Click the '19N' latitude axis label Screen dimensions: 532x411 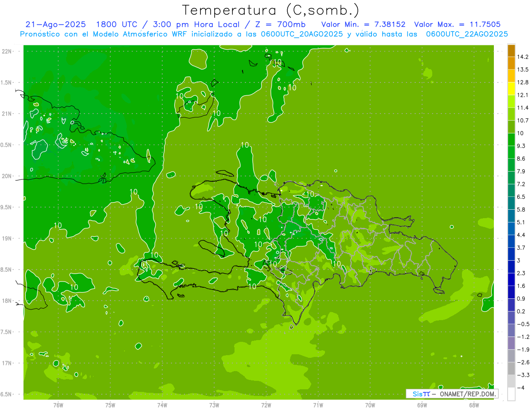click(x=7, y=239)
